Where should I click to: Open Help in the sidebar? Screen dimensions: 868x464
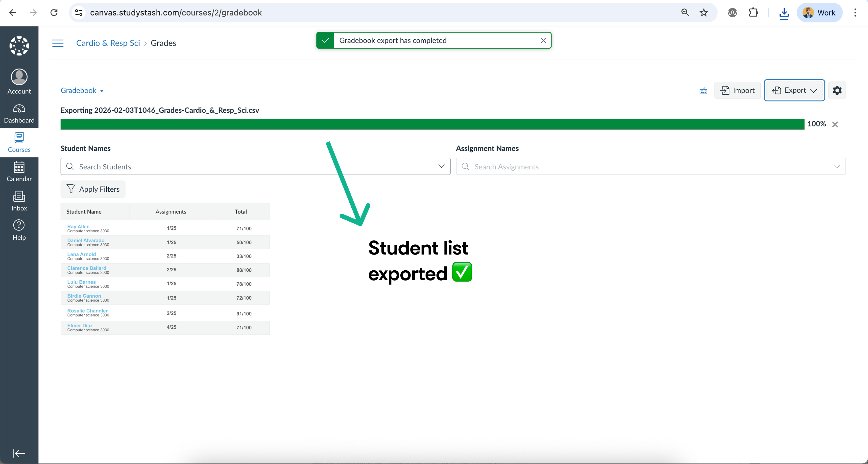[19, 230]
